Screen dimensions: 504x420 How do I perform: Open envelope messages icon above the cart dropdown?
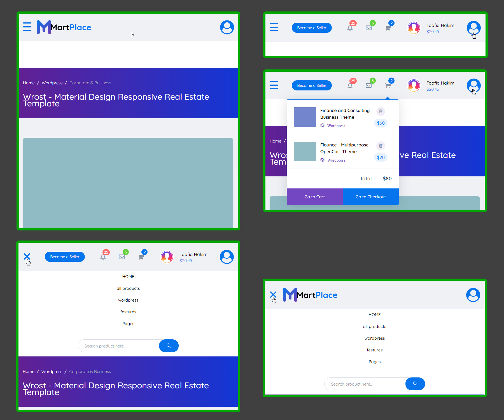pos(369,85)
